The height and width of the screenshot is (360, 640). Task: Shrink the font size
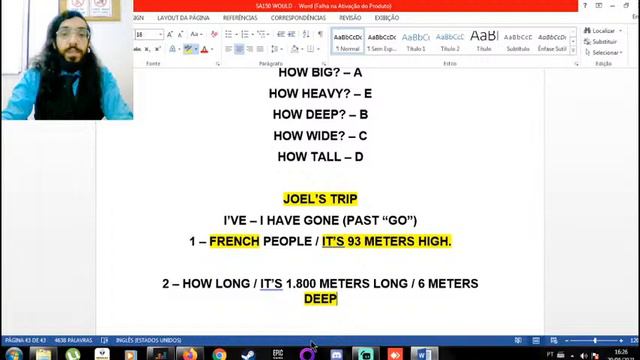(180, 35)
